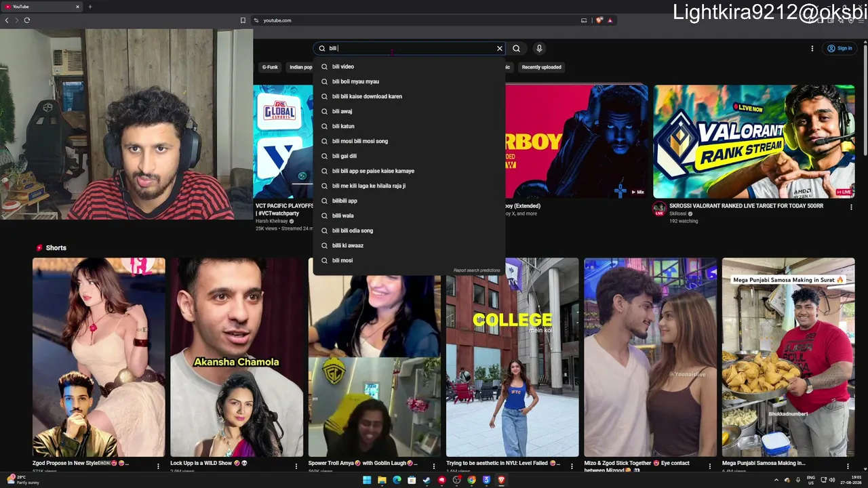868x488 pixels.
Task: Open options for Zgod Propose short
Action: [158, 466]
